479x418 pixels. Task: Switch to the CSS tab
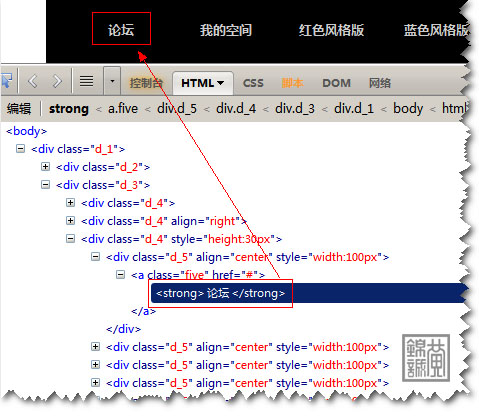click(x=253, y=83)
